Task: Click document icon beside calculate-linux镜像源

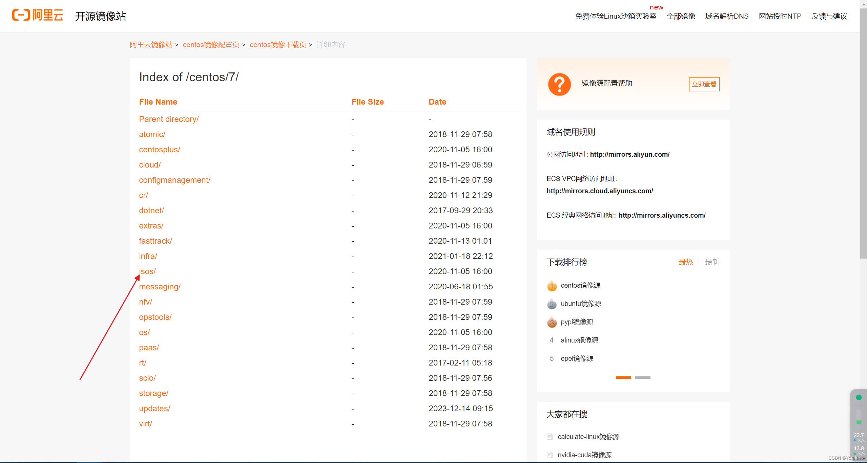Action: (550, 437)
